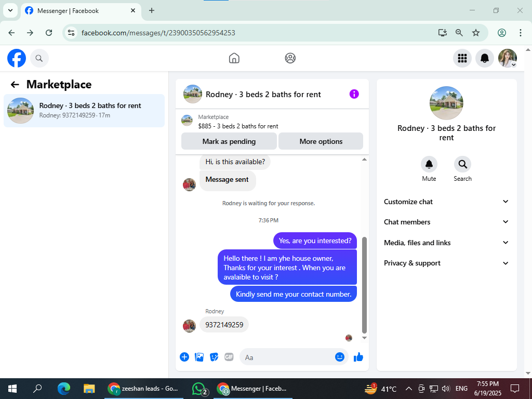Click the chat header Rodney 3 beds title
This screenshot has height=399, width=532.
pos(263,95)
